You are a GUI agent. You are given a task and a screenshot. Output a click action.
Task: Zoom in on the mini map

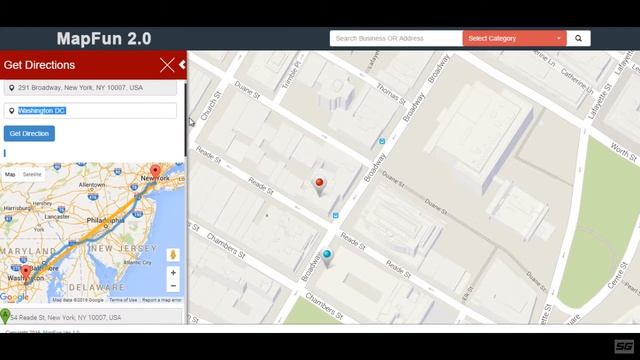coord(173,272)
